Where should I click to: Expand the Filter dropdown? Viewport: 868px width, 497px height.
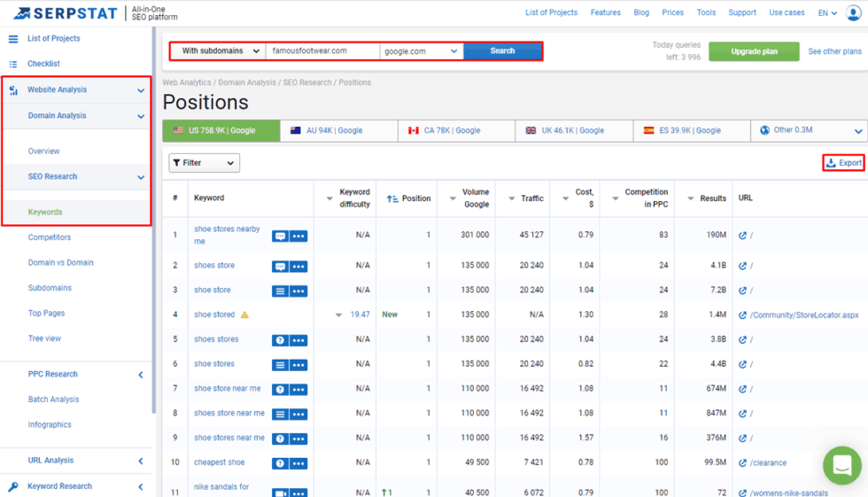tap(205, 163)
